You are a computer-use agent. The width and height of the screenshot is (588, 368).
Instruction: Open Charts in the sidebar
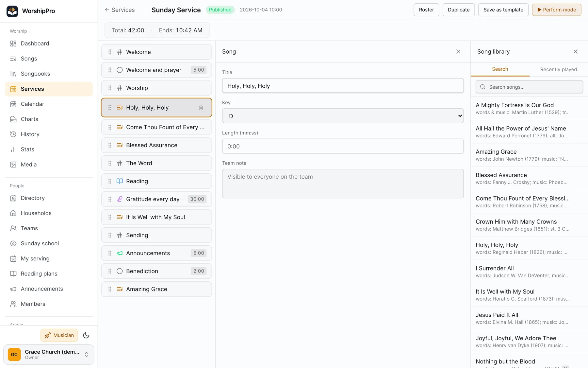(49, 119)
